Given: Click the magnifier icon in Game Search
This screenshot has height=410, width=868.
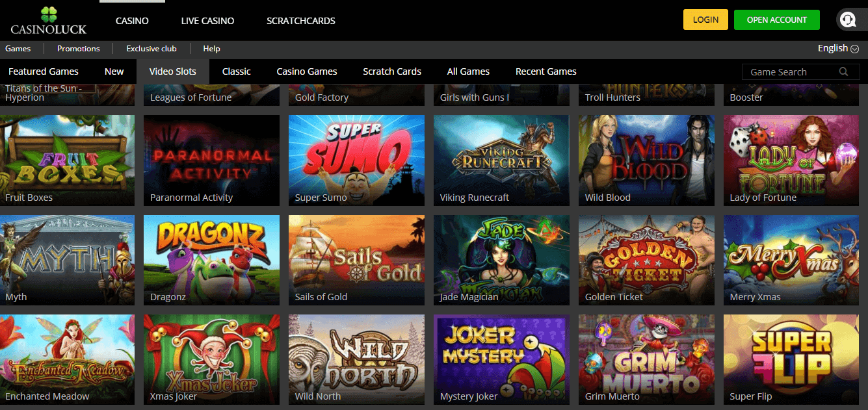Looking at the screenshot, I should (843, 72).
